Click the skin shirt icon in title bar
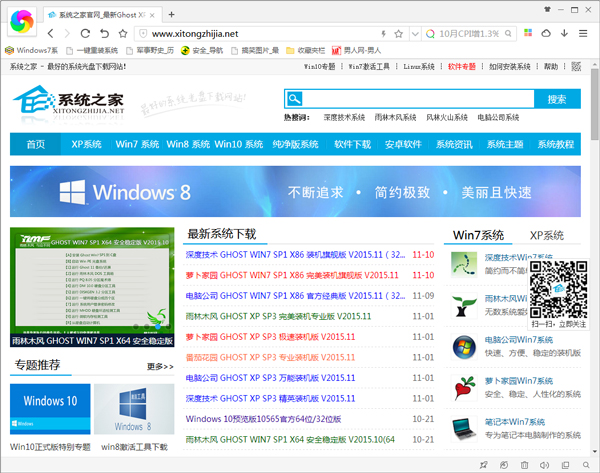The image size is (600, 473). pos(548,10)
